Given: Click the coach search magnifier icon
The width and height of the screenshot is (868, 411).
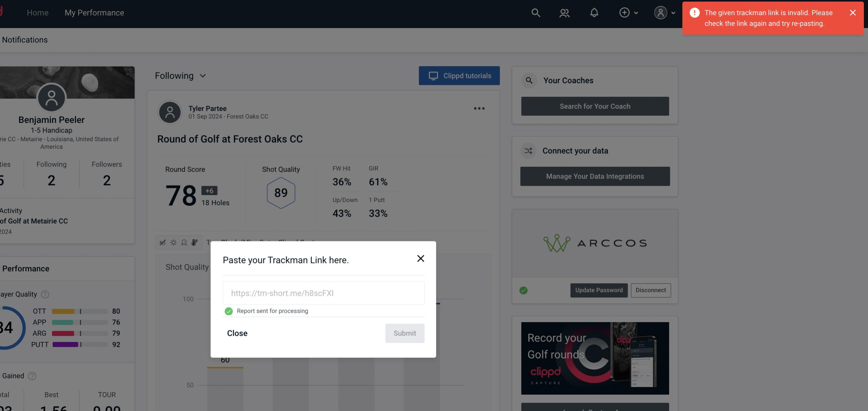Looking at the screenshot, I should point(529,80).
